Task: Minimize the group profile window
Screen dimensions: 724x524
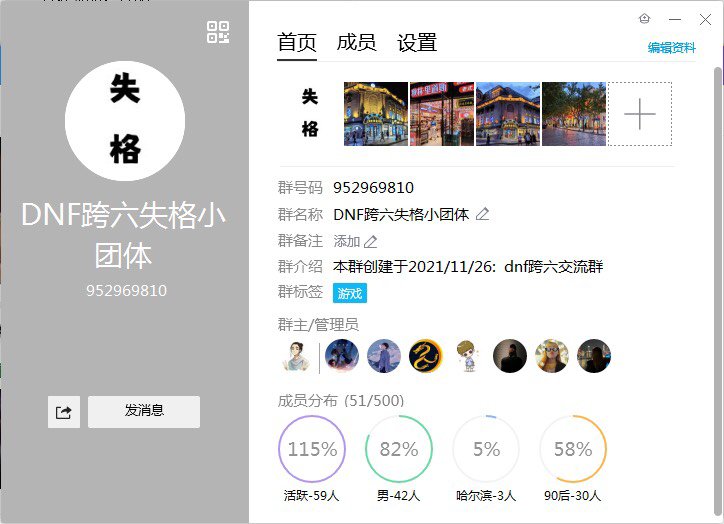Action: coord(675,19)
